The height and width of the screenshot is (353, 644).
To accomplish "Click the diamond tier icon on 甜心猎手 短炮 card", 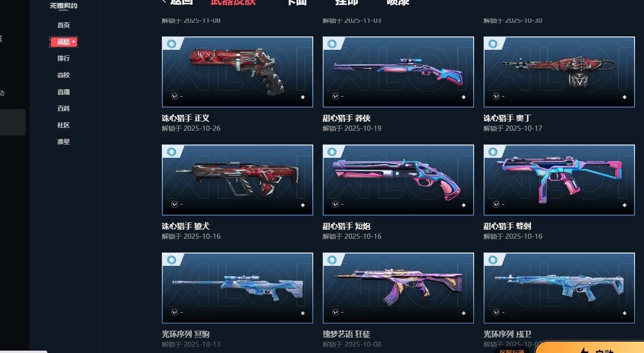I will pyautogui.click(x=464, y=205).
